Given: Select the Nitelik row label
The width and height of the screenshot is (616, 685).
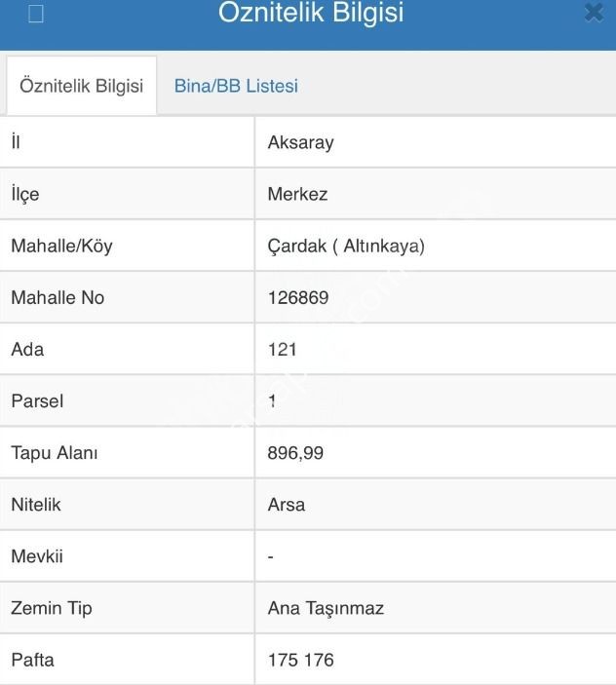Looking at the screenshot, I should 36,505.
